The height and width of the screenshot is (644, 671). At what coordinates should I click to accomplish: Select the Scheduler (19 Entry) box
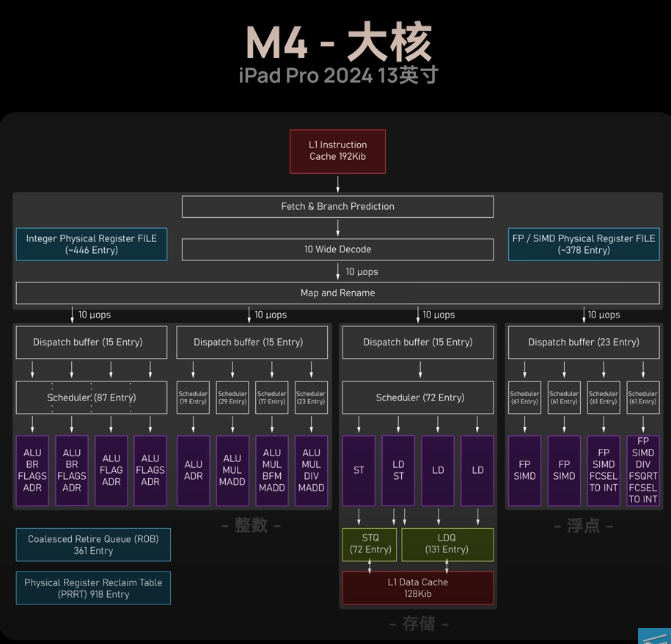(193, 398)
